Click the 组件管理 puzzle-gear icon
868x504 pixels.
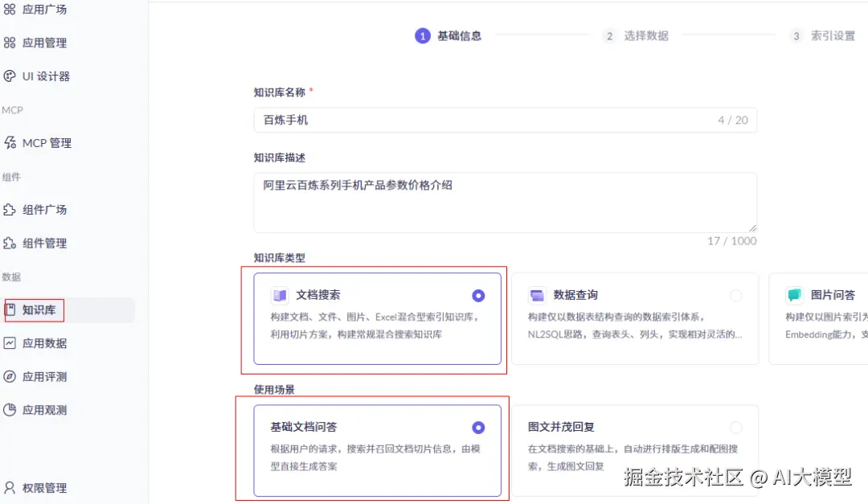point(10,243)
